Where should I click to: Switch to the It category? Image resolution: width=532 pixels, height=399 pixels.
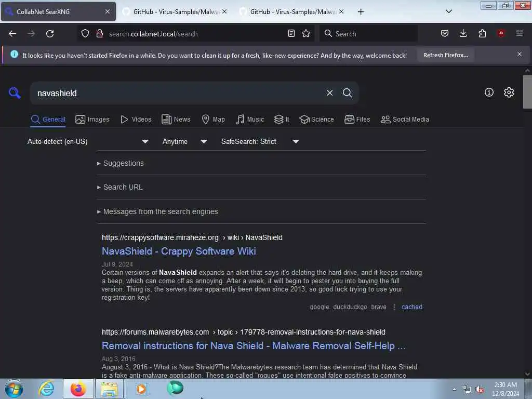(x=281, y=119)
